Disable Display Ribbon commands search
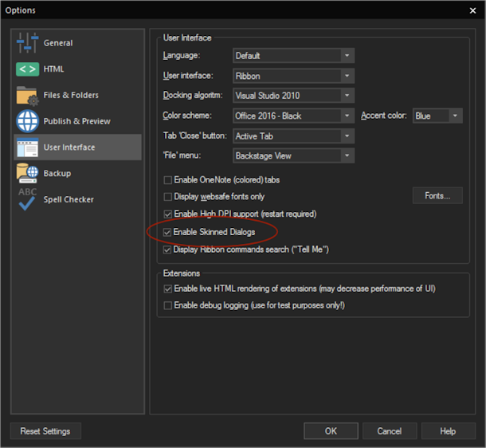This screenshot has height=448, width=486. click(167, 250)
